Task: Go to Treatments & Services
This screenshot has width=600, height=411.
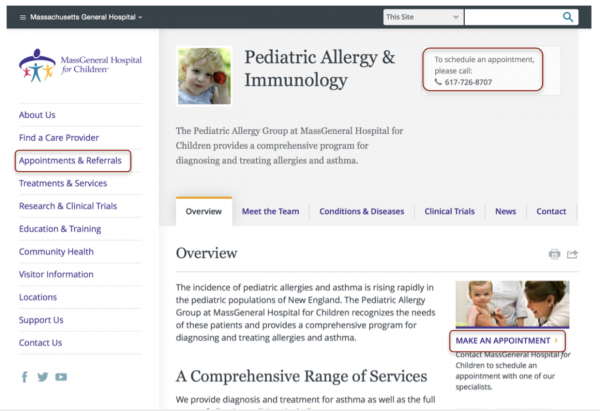Action: click(63, 183)
